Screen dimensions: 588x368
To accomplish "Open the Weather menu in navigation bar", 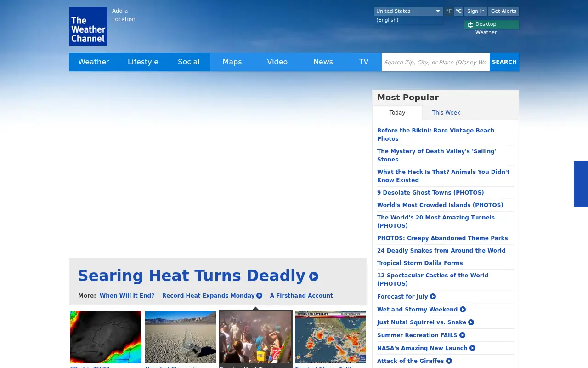I will pos(94,62).
